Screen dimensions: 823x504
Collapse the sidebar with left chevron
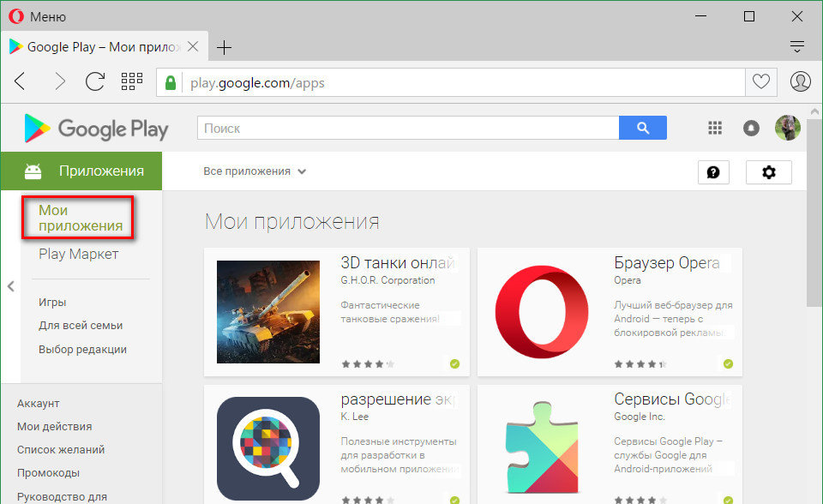click(10, 286)
